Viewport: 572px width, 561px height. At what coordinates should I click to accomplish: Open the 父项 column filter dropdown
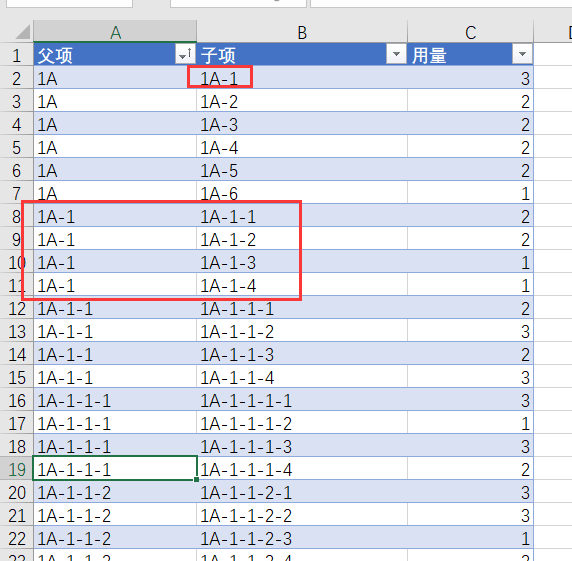click(185, 55)
